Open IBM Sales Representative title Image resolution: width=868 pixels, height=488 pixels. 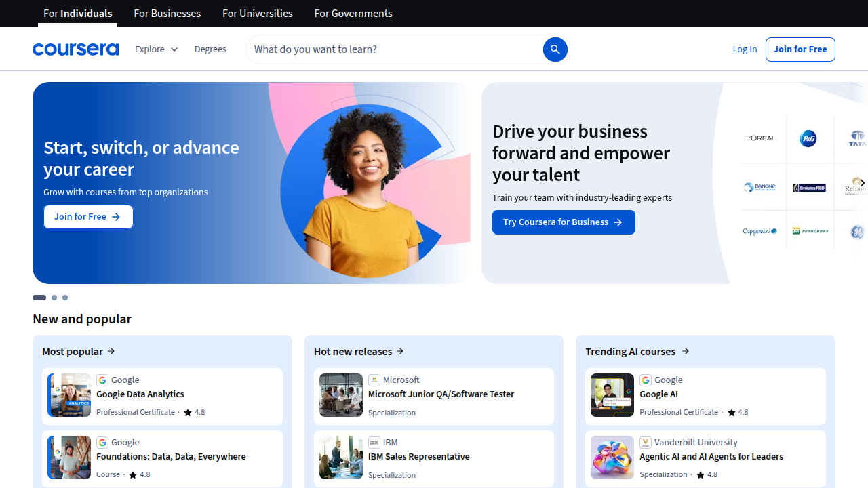418,457
